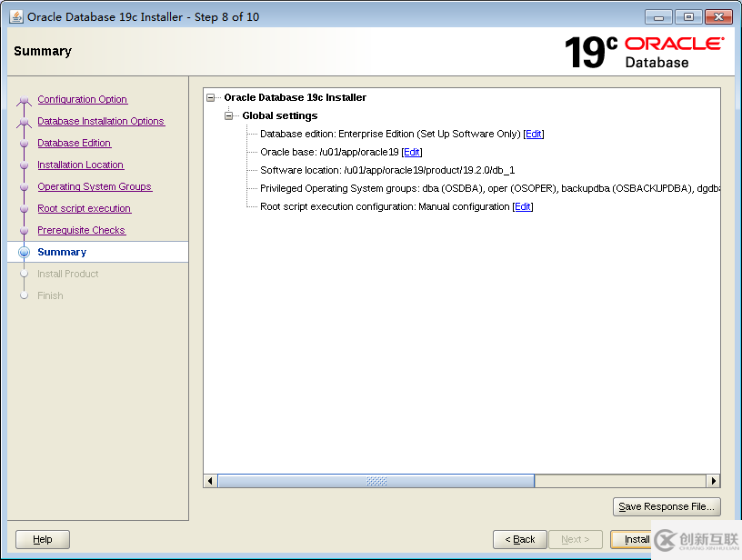Collapse the Global settings tree node
The image size is (742, 560).
pyautogui.click(x=228, y=115)
